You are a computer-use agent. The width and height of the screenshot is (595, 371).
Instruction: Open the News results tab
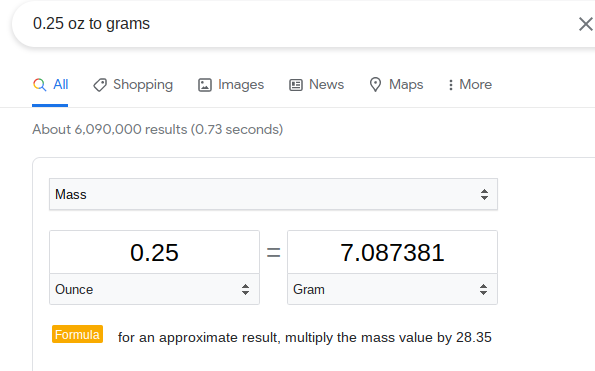[316, 85]
